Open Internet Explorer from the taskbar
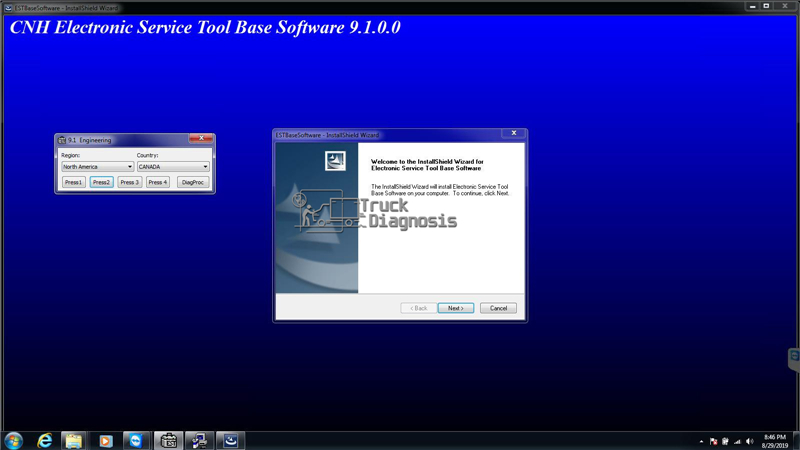The height and width of the screenshot is (450, 800). (45, 440)
